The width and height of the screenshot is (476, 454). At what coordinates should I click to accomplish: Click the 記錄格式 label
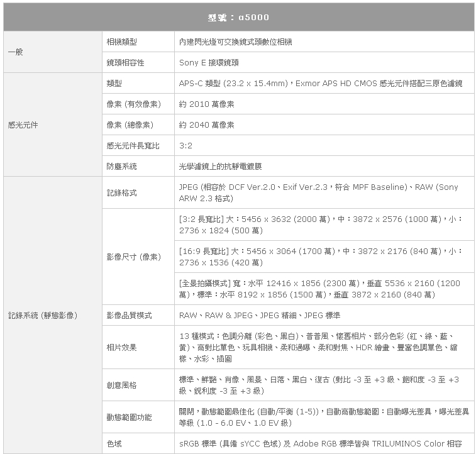(122, 192)
